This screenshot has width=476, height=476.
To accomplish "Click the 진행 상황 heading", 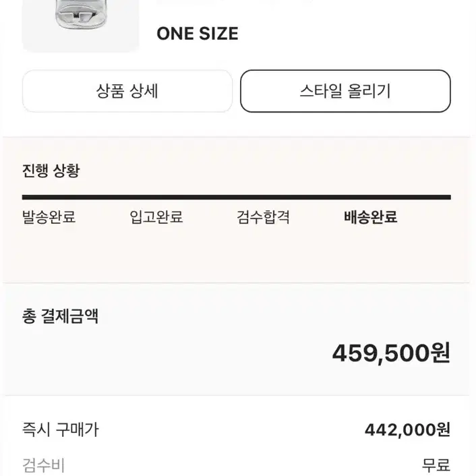I will tap(51, 171).
